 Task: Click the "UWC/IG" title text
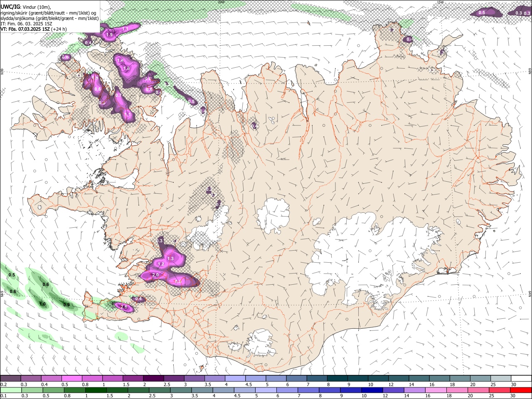[x=10, y=7]
